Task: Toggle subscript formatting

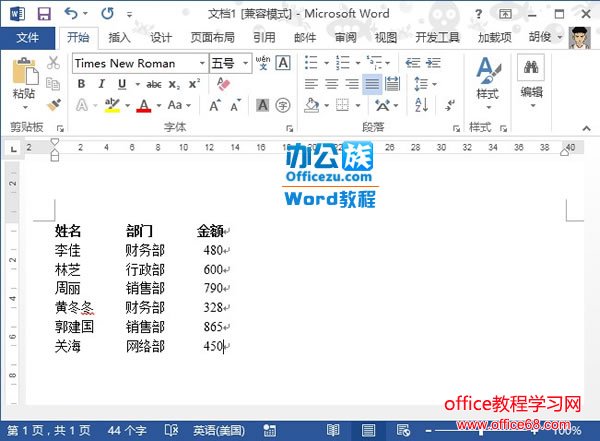Action: pos(174,84)
